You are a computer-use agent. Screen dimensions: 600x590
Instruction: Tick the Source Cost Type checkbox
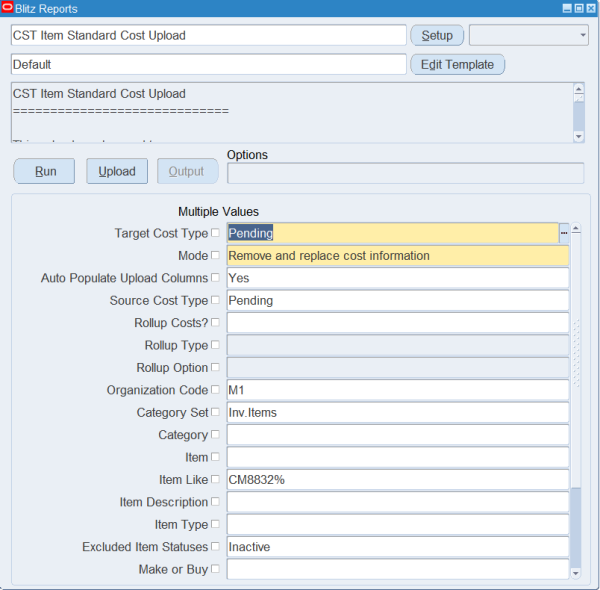click(215, 300)
